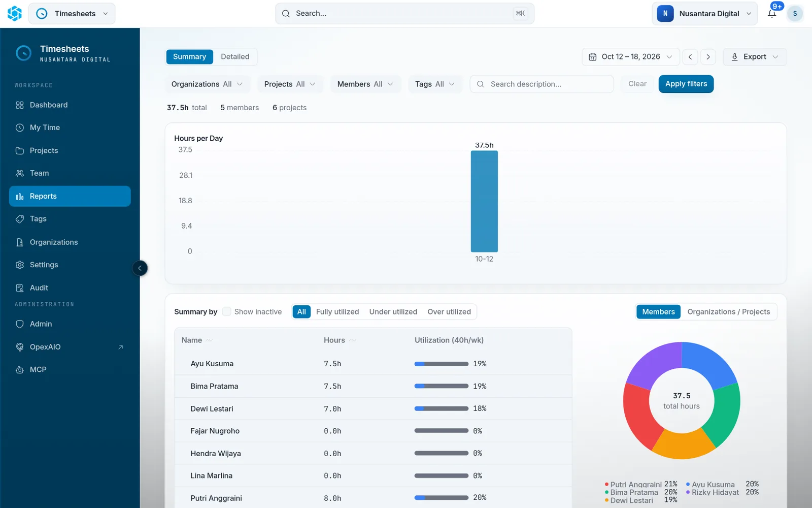Screen dimensions: 812x508
Task: Click the MCP robot icon
Action: [20, 370]
